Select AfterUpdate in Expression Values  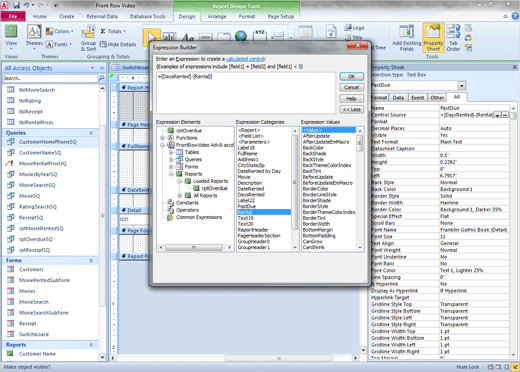pyautogui.click(x=316, y=136)
